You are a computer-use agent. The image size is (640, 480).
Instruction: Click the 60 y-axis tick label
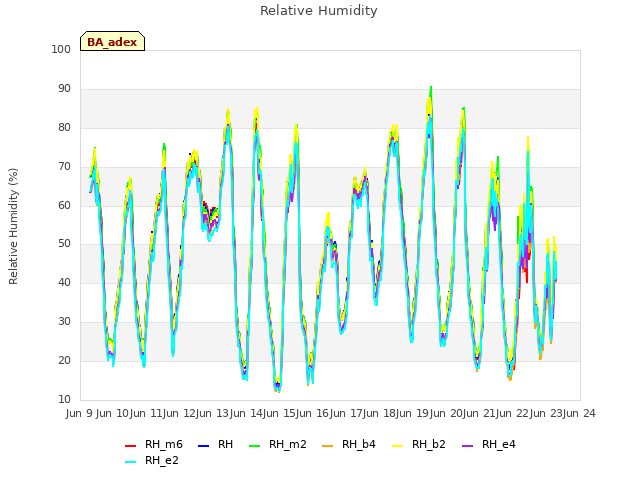click(64, 205)
